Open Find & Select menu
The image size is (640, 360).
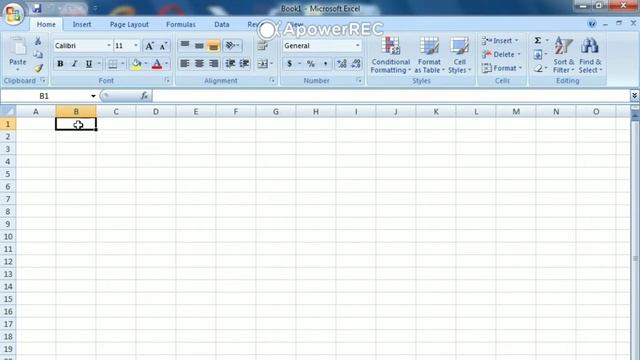click(x=590, y=55)
